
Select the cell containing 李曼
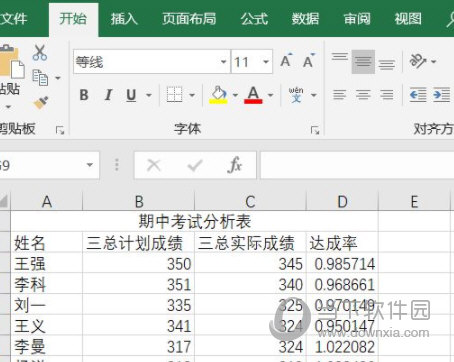pyautogui.click(x=47, y=346)
